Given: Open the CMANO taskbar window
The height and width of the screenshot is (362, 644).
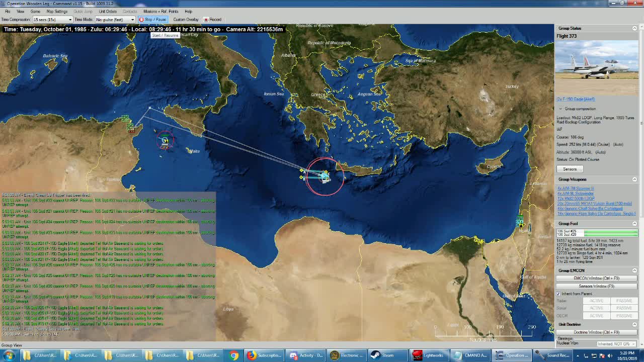Looking at the screenshot, I should tap(470, 355).
